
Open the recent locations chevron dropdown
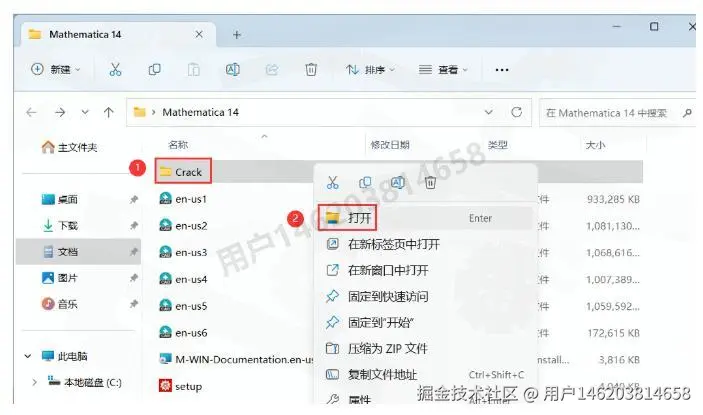pos(85,112)
